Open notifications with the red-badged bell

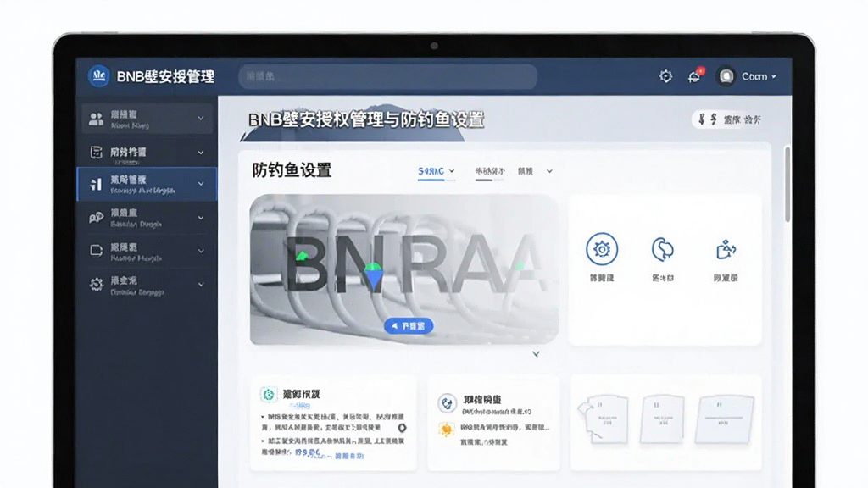[695, 76]
